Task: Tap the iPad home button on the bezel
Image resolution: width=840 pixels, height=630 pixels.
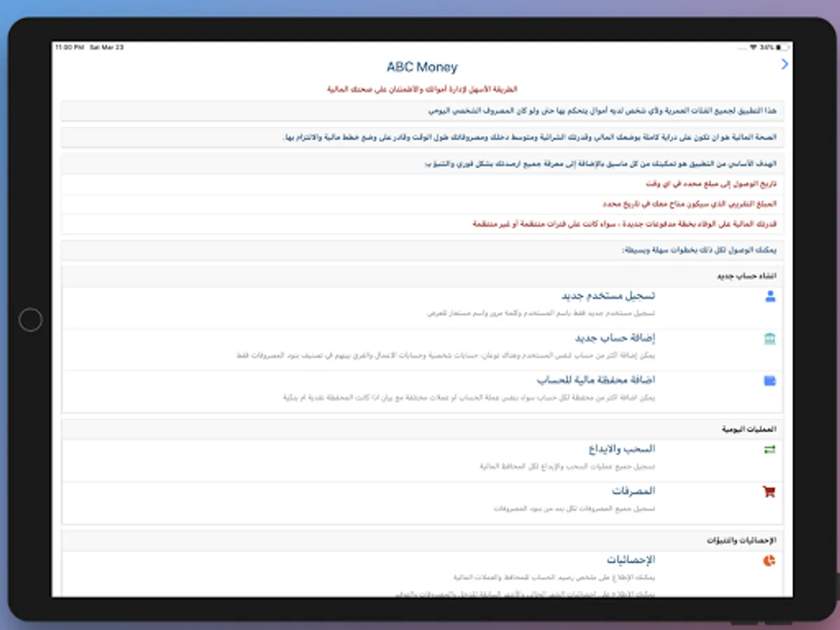Action: (x=30, y=320)
